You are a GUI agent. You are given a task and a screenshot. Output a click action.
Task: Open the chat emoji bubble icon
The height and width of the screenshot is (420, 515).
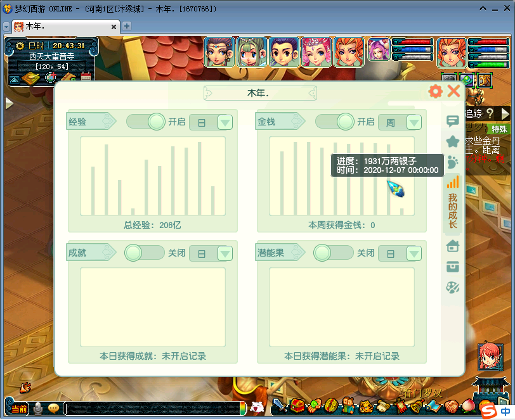pyautogui.click(x=53, y=408)
